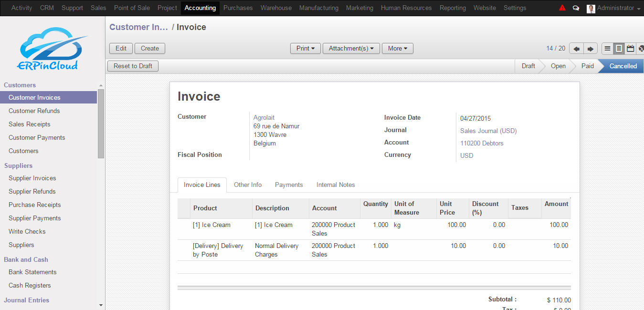This screenshot has width=644, height=310.
Task: Click Reset to Draft button
Action: pos(133,66)
